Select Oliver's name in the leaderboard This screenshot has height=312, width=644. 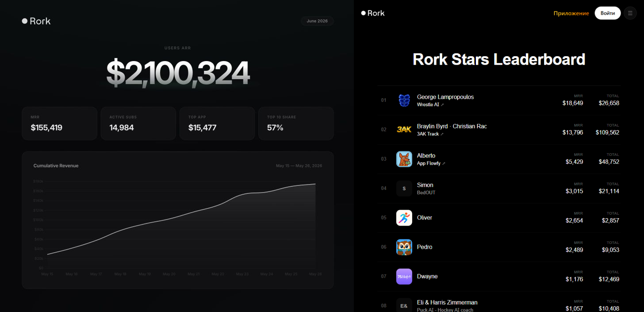(x=425, y=218)
